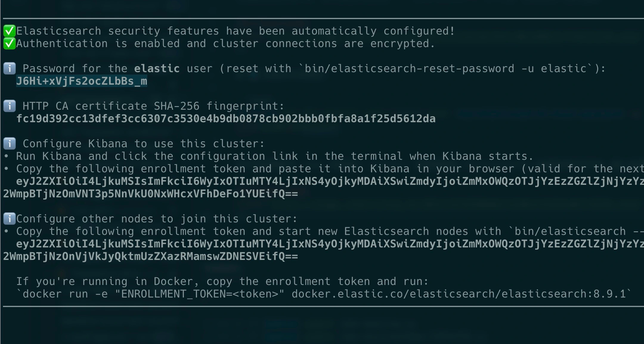This screenshot has width=644, height=344.
Task: Click the node enrollment token ending ZDNESVEifQ==
Action: tap(151, 256)
